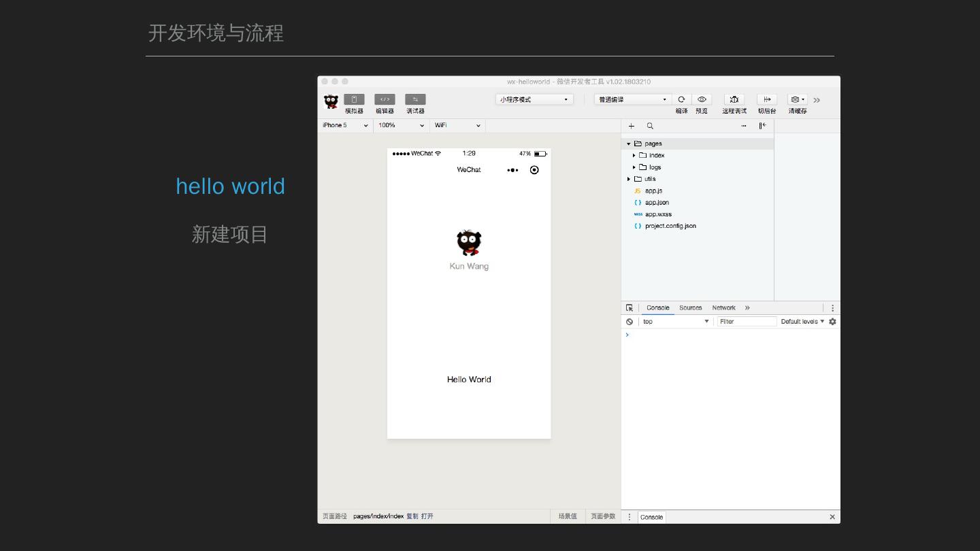Click the search icon in file explorer
Screen dimensions: 980x551
650,126
